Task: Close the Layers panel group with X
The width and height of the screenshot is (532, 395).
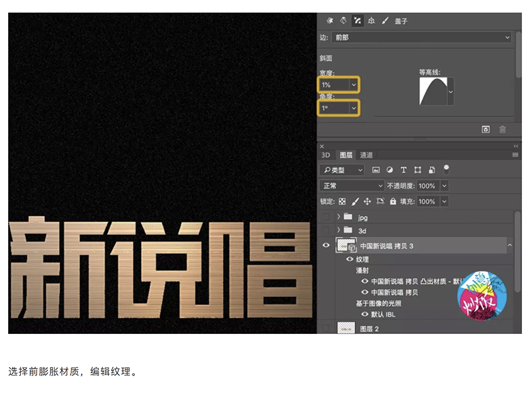Action: click(x=322, y=147)
